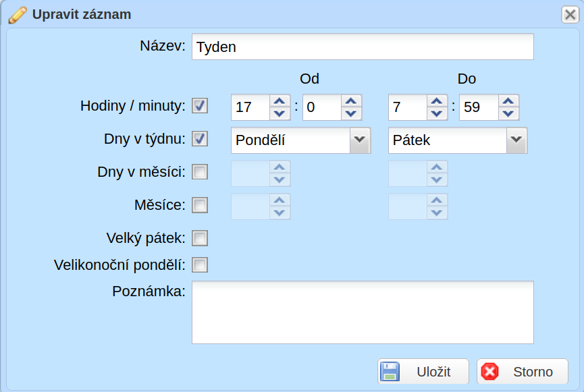Check the Velikonoční pondělí checkbox
The height and width of the screenshot is (392, 584).
200,265
